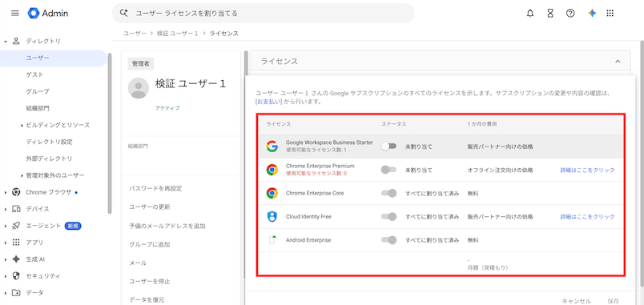Click the 生成 AI sparkle icon

(x=16, y=259)
